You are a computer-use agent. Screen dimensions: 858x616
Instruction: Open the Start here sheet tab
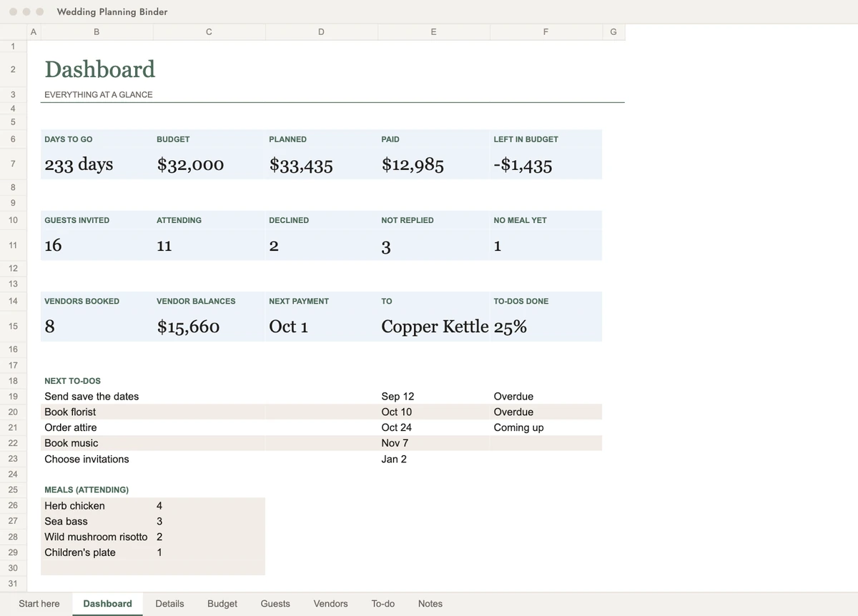coord(39,604)
